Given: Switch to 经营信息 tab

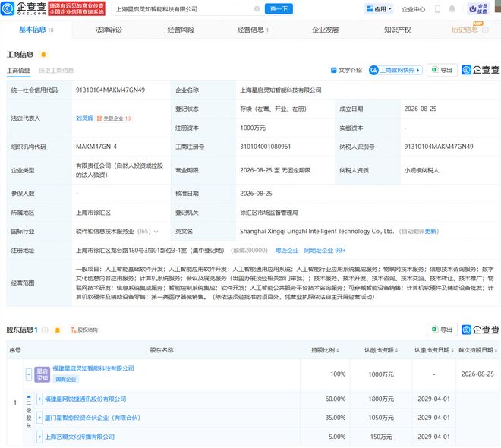Looking at the screenshot, I should click(x=253, y=30).
